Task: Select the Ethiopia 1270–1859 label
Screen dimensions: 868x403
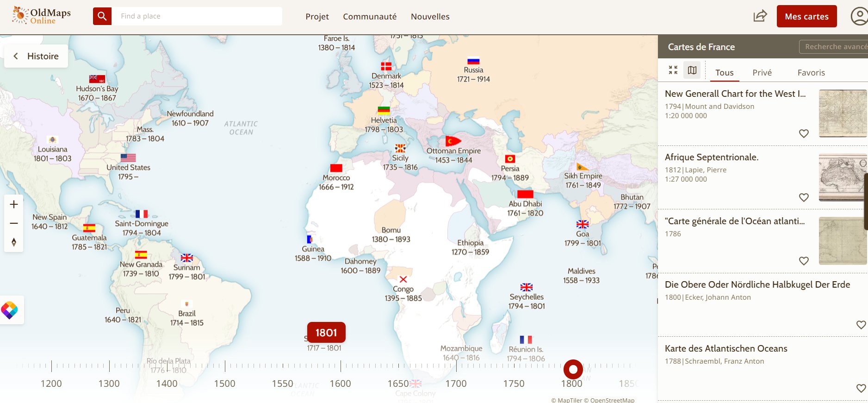Action: (470, 247)
